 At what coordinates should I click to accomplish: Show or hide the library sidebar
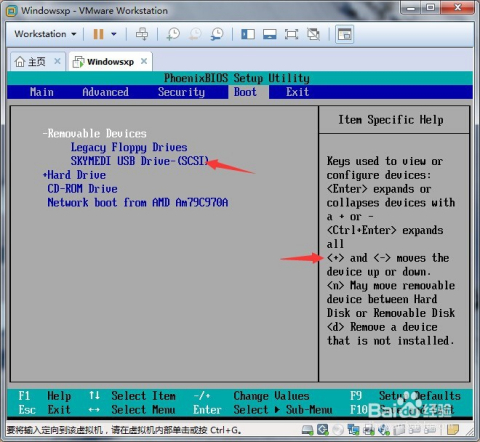(248, 34)
